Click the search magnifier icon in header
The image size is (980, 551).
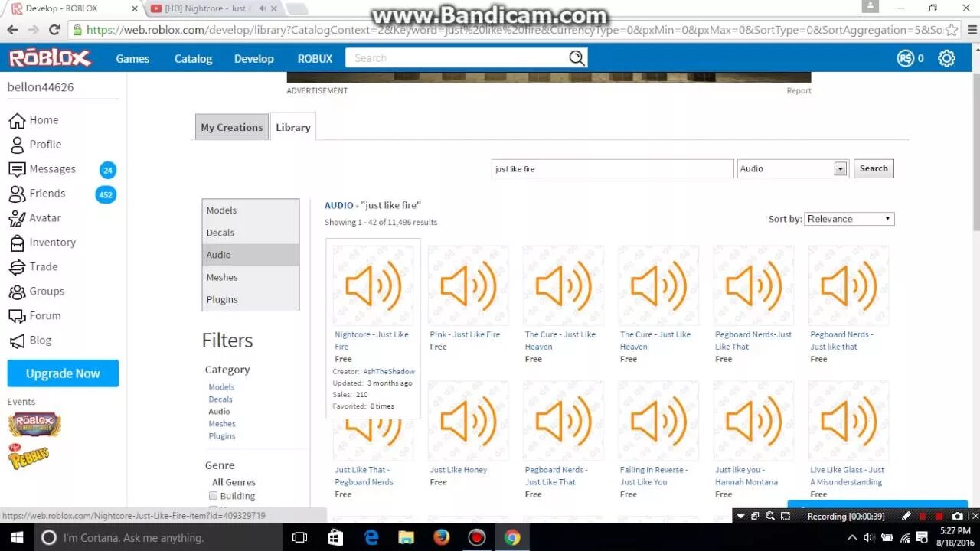[577, 58]
